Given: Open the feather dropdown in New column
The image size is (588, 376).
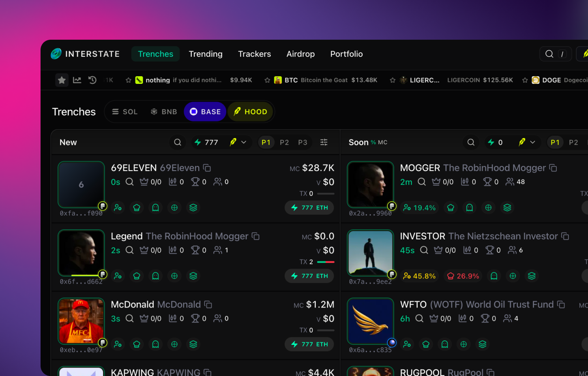Looking at the screenshot, I should tap(238, 142).
